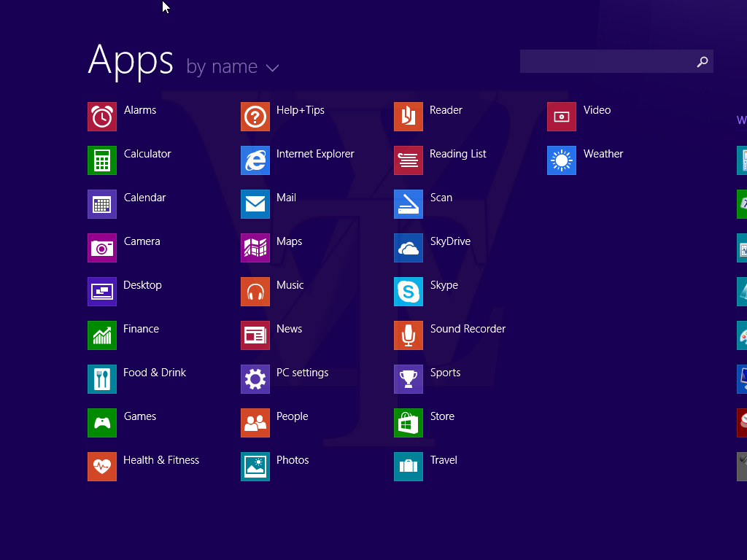Open the Food & Drink icon
The height and width of the screenshot is (560, 747).
[102, 379]
